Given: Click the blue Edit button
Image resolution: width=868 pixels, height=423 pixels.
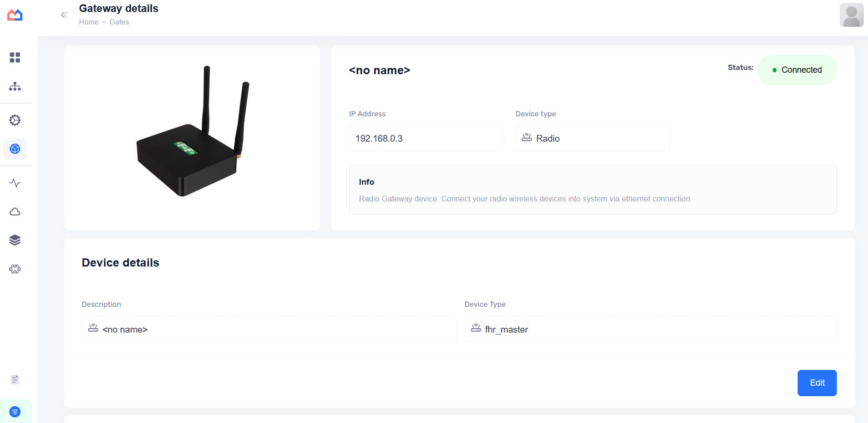Looking at the screenshot, I should click(817, 383).
